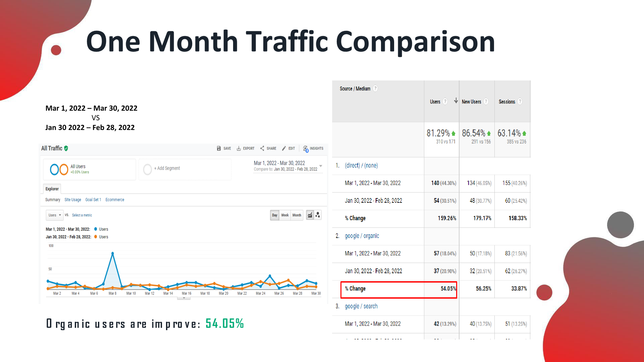Click the green verified shield beside All Traffic
The height and width of the screenshot is (362, 644).
click(x=66, y=148)
